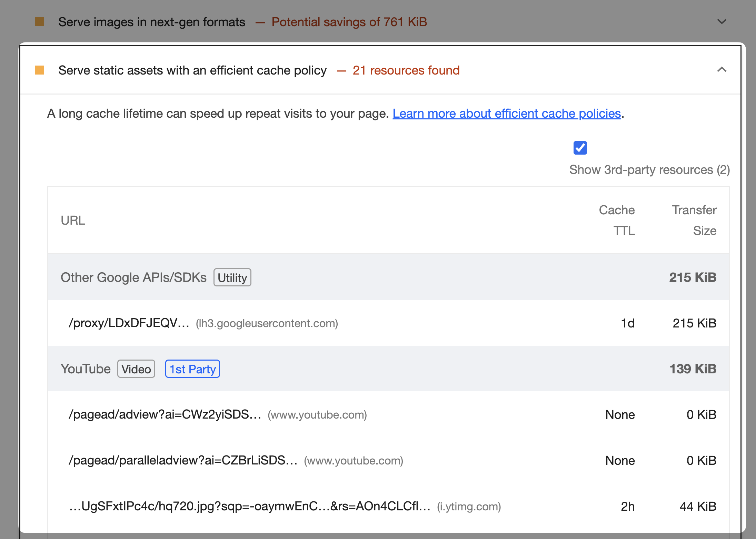Click the 0 KiB size in the adview row
Screen dimensions: 756x539
pyautogui.click(x=702, y=414)
